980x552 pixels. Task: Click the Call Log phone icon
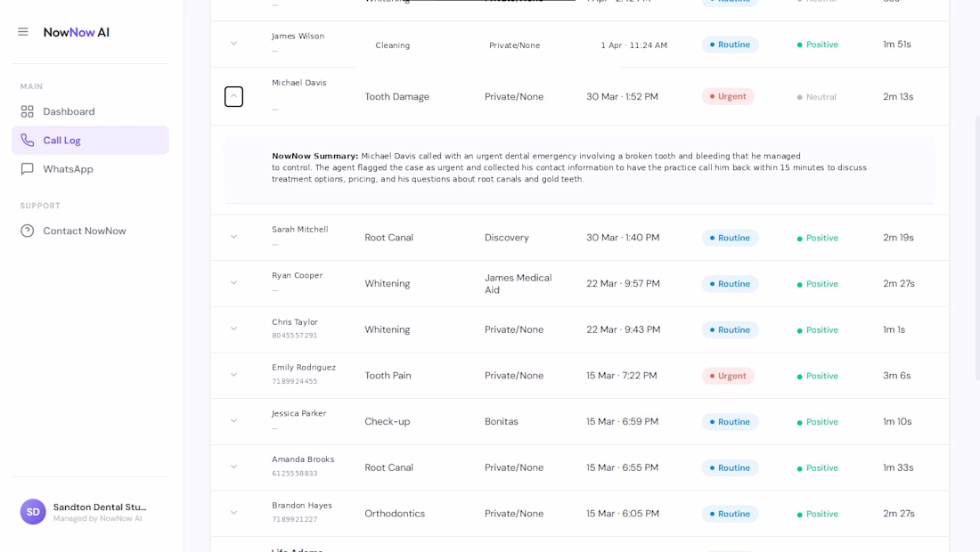tap(27, 140)
